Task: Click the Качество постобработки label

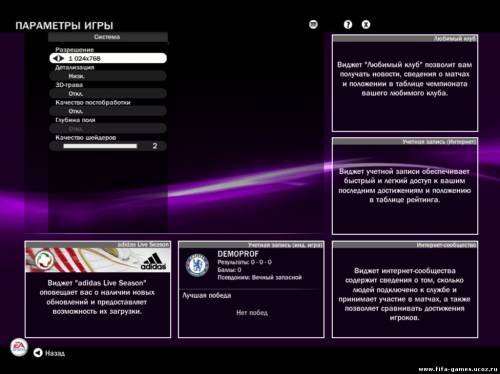Action: point(93,103)
